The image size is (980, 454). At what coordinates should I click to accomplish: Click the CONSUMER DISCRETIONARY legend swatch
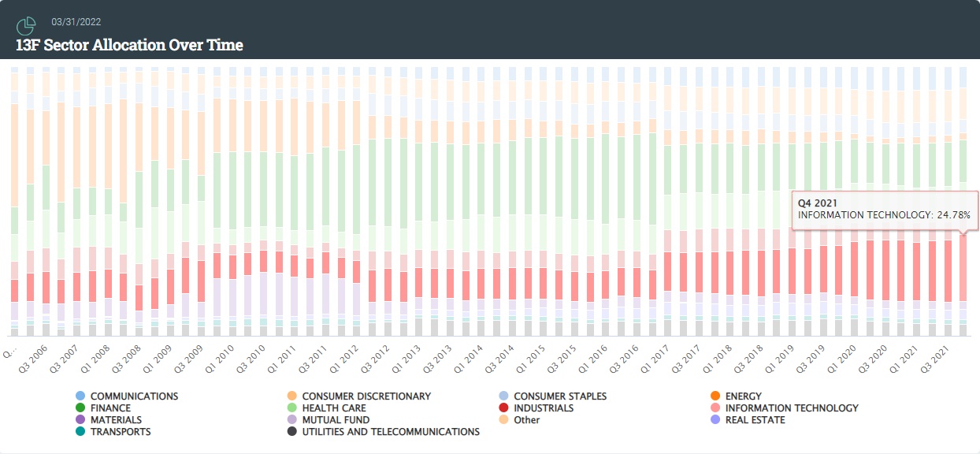click(292, 396)
